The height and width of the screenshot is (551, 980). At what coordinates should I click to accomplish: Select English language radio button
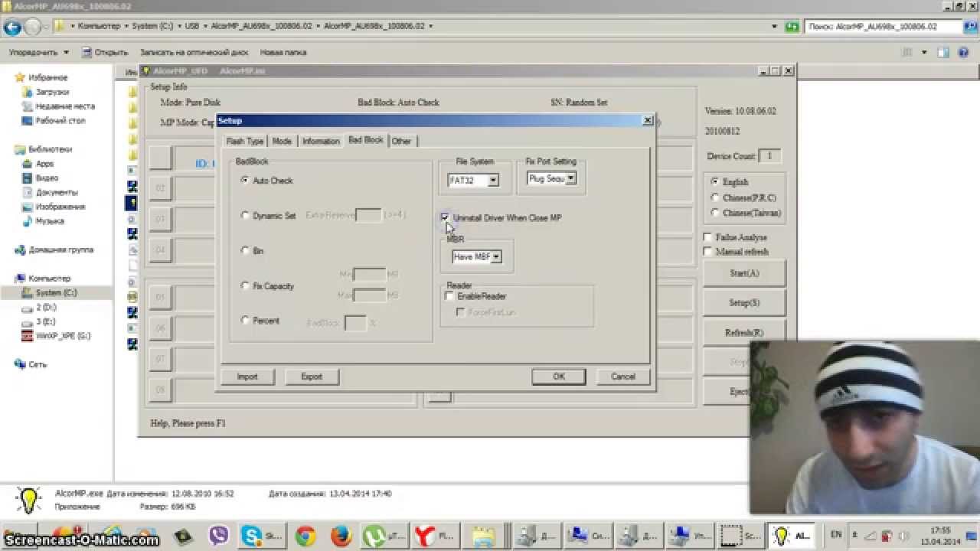click(x=715, y=182)
